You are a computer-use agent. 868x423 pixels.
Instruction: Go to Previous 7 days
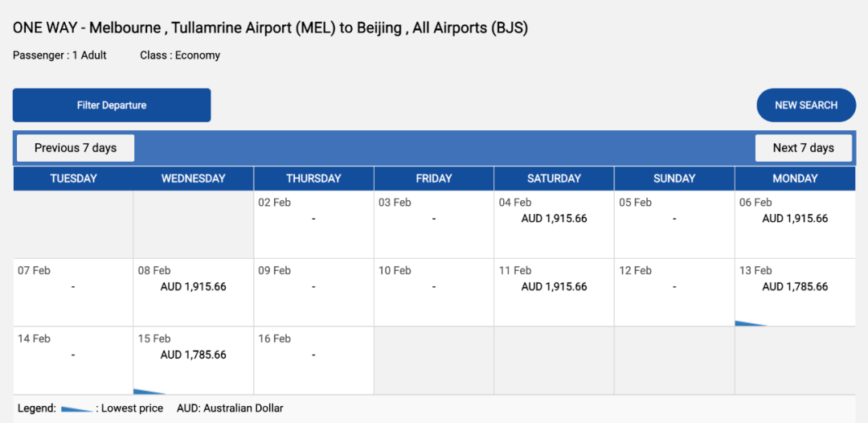click(76, 148)
